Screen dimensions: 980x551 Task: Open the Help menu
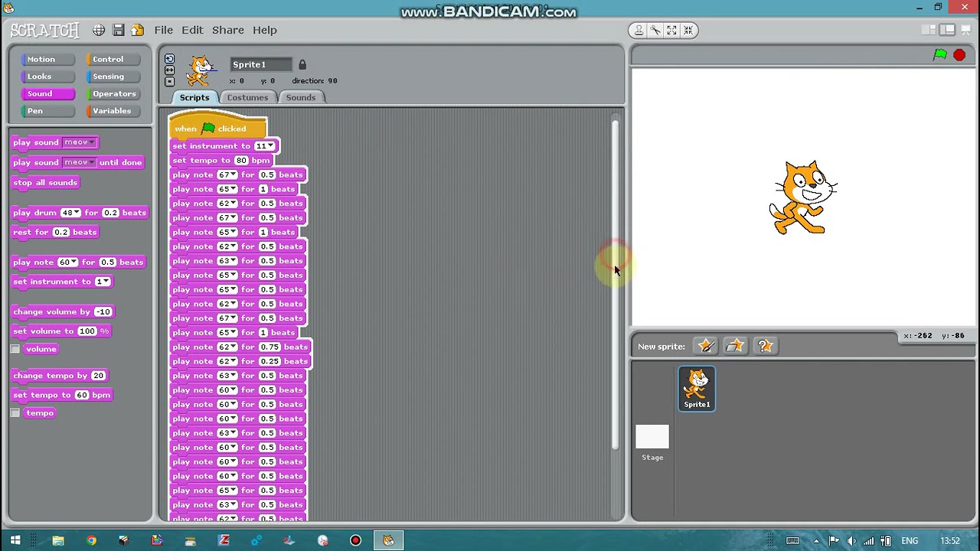pos(265,30)
